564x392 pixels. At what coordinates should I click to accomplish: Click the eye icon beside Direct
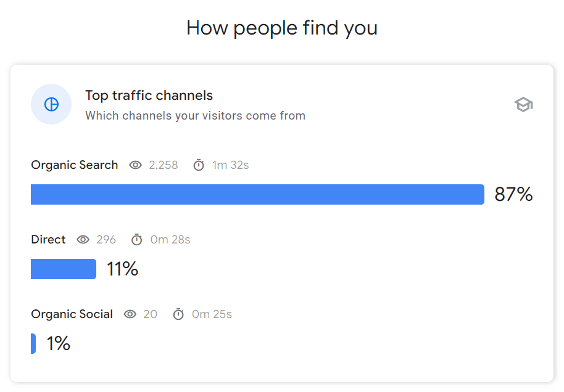click(x=83, y=240)
